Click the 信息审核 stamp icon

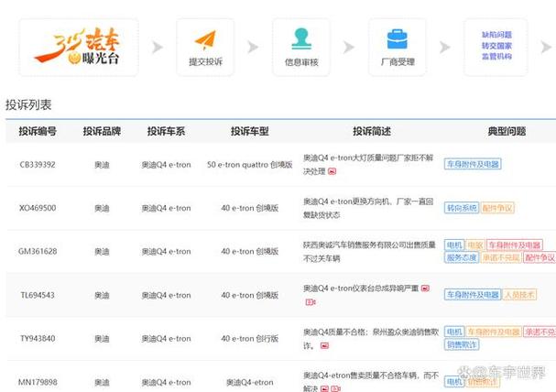pos(301,38)
